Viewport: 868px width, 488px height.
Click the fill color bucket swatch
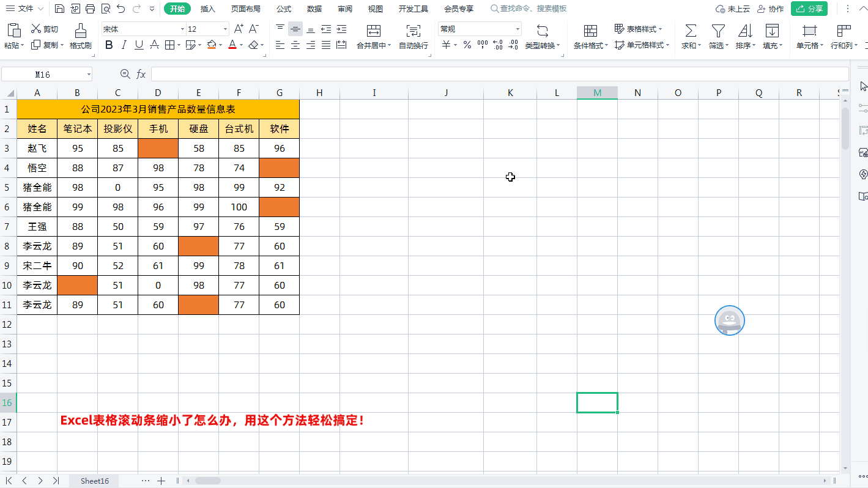(211, 45)
